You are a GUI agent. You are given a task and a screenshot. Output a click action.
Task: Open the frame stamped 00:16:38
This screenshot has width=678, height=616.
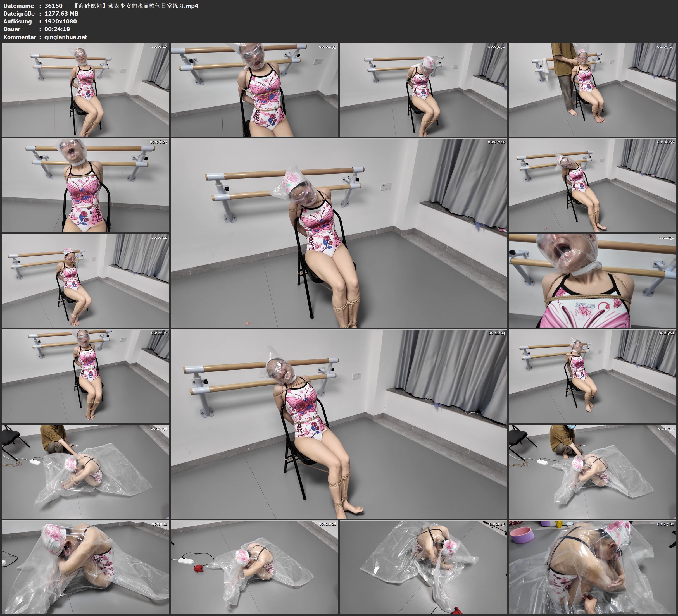click(x=85, y=471)
